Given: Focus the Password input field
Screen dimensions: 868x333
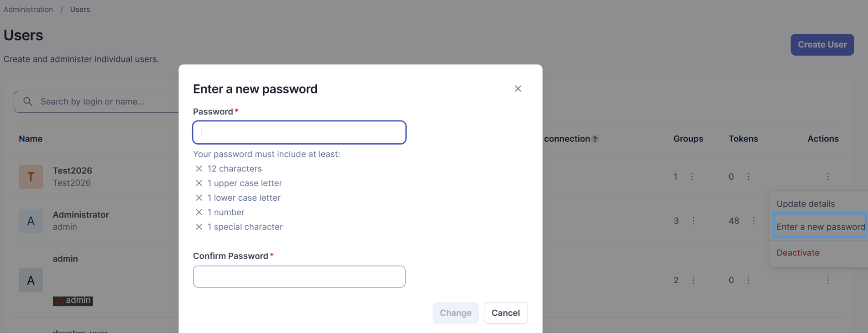Looking at the screenshot, I should [x=299, y=132].
